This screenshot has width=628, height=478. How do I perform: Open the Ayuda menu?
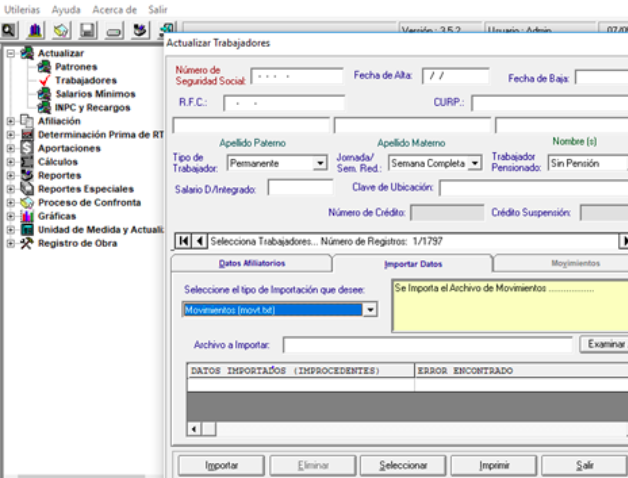(66, 9)
